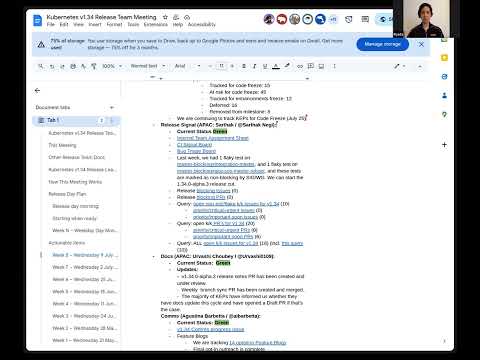Screen dimensions: 480x360
Task: Open the Insert menu
Action: click(95, 25)
